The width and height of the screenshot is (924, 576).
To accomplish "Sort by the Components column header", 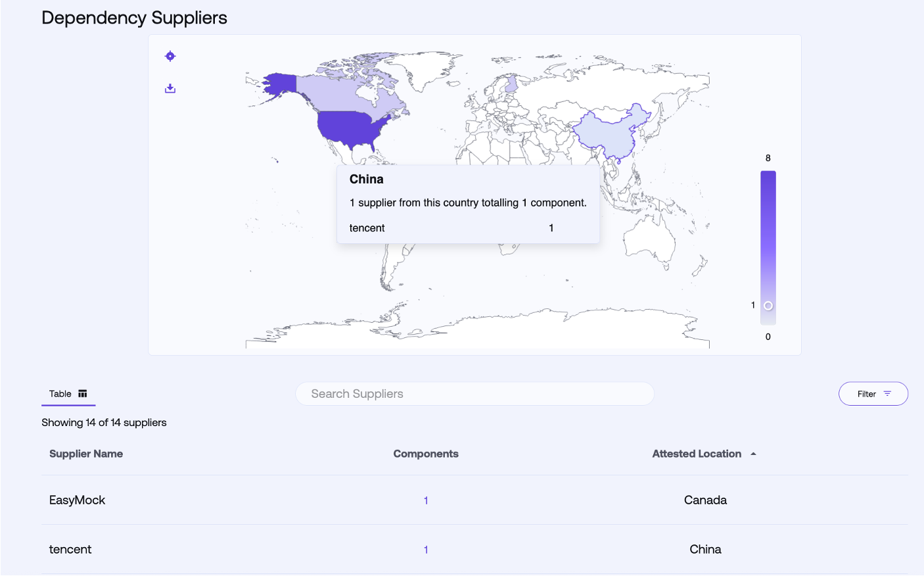I will (426, 454).
